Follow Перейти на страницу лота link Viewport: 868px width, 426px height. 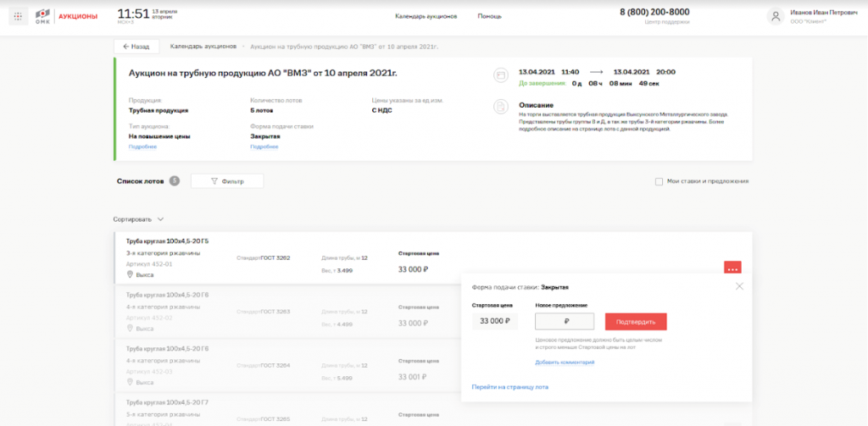point(509,387)
